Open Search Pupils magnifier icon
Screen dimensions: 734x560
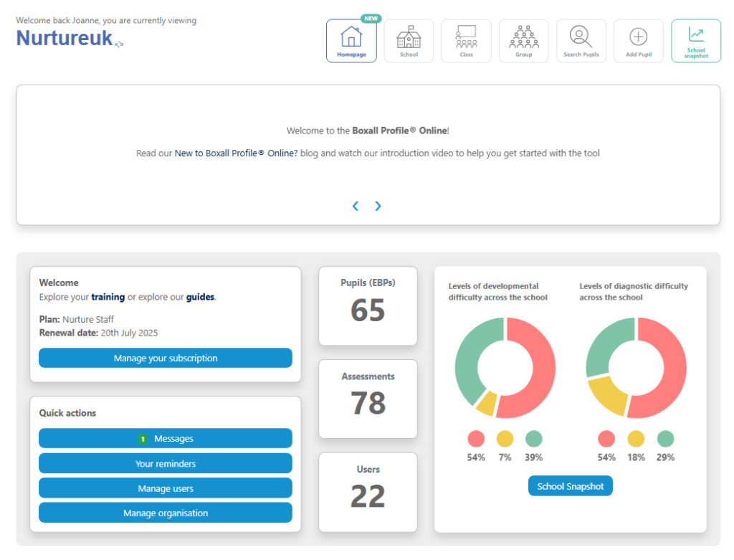point(581,40)
